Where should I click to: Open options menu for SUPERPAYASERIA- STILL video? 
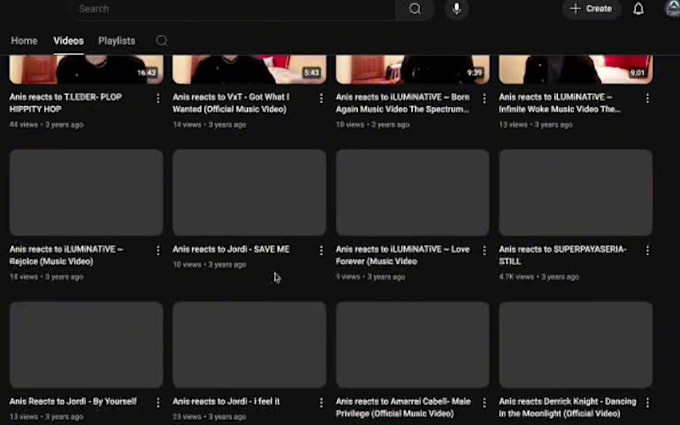click(x=647, y=250)
